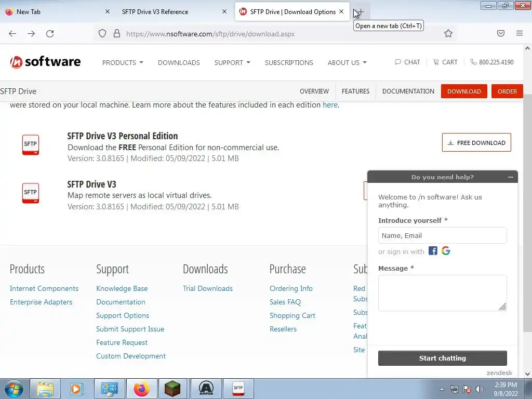Open Internet Components footer link
The width and height of the screenshot is (532, 399).
click(x=44, y=288)
